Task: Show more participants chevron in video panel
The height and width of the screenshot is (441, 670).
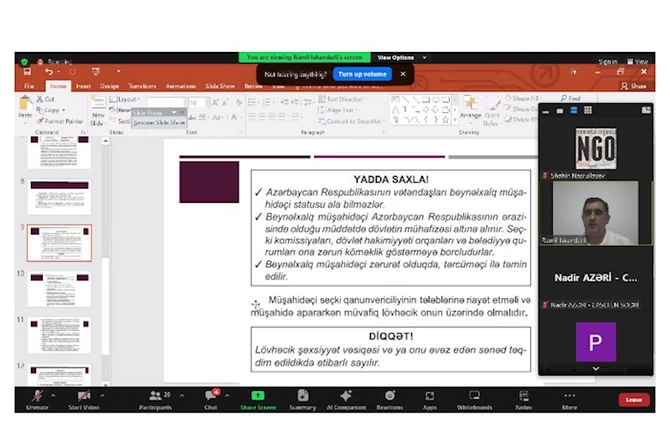Action: tap(596, 368)
